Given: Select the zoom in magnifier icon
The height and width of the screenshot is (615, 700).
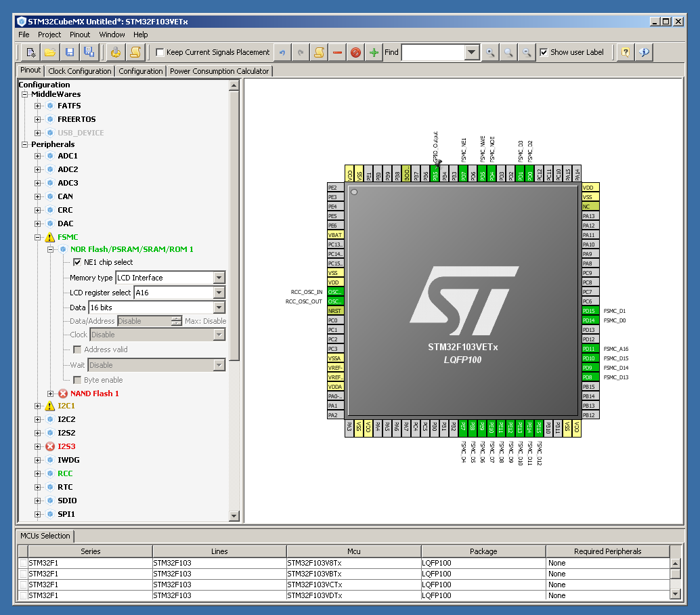Looking at the screenshot, I should (490, 52).
